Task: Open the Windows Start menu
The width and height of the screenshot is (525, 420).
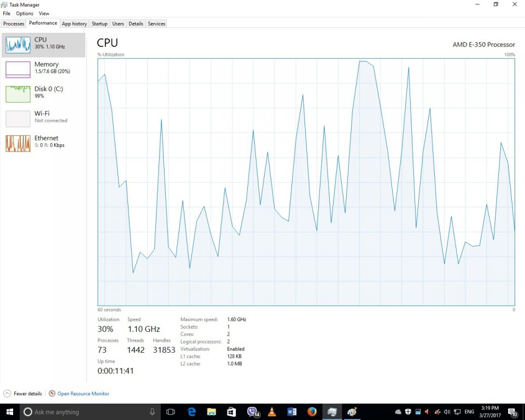Action: (9, 412)
